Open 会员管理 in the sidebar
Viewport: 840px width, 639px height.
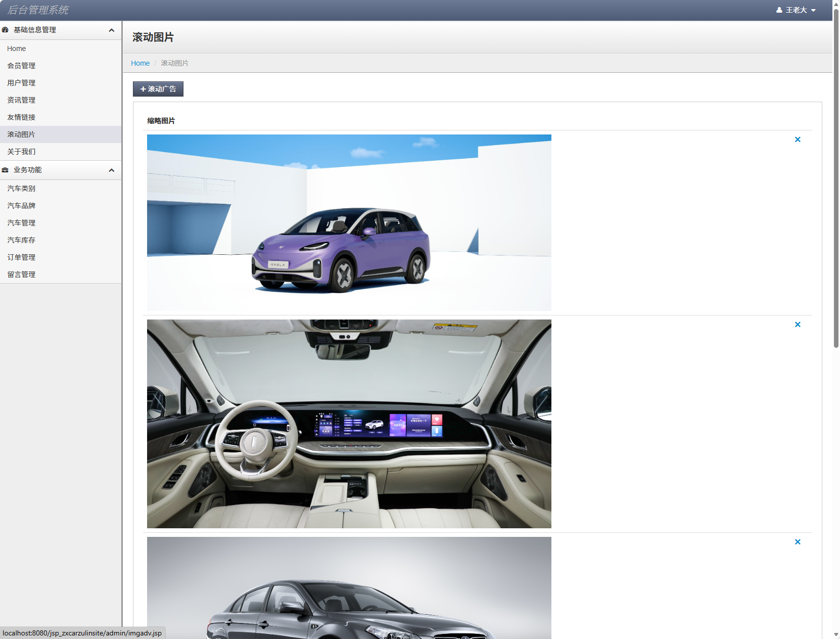[21, 66]
